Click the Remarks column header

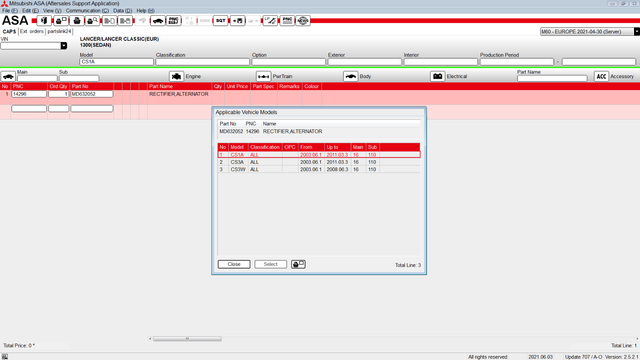click(289, 87)
